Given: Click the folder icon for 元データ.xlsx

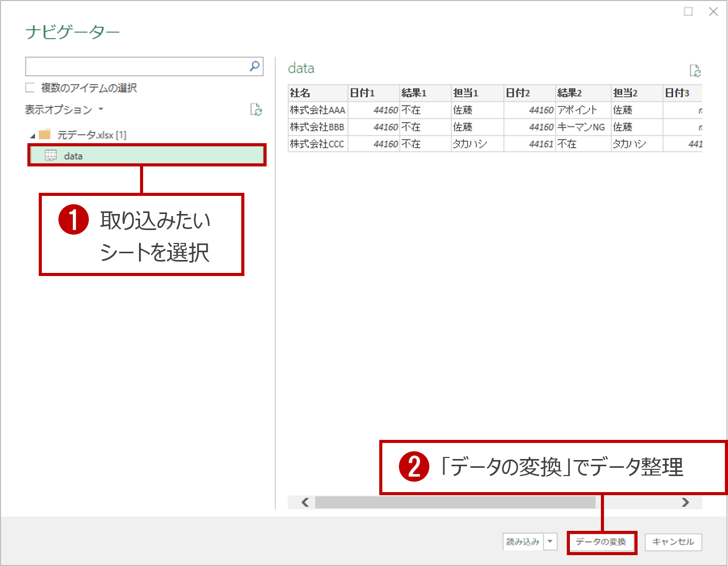Looking at the screenshot, I should pos(44,134).
